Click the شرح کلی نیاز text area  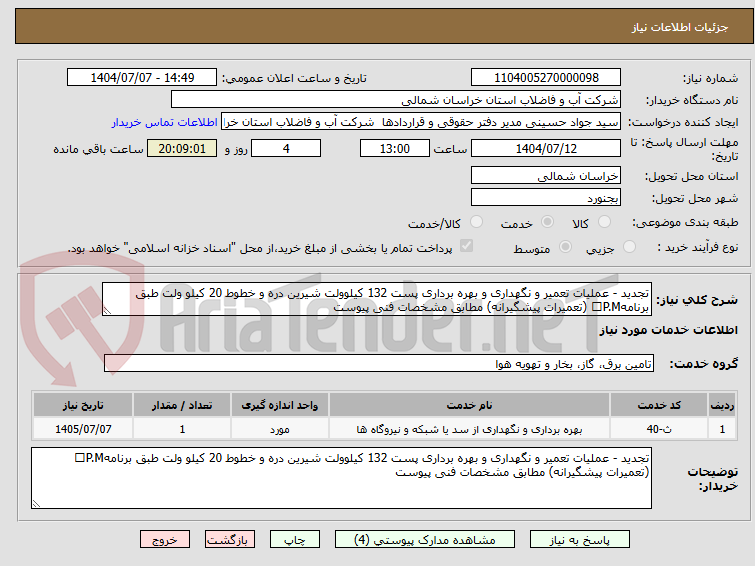pyautogui.click(x=377, y=300)
